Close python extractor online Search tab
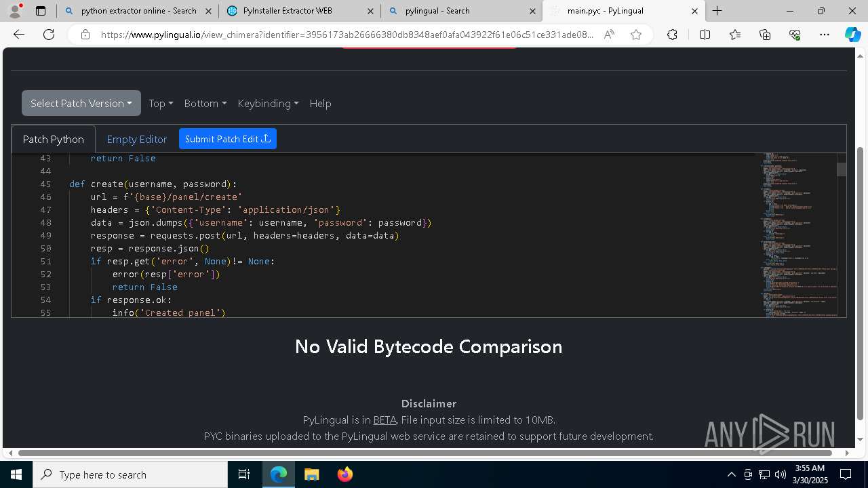 [208, 11]
